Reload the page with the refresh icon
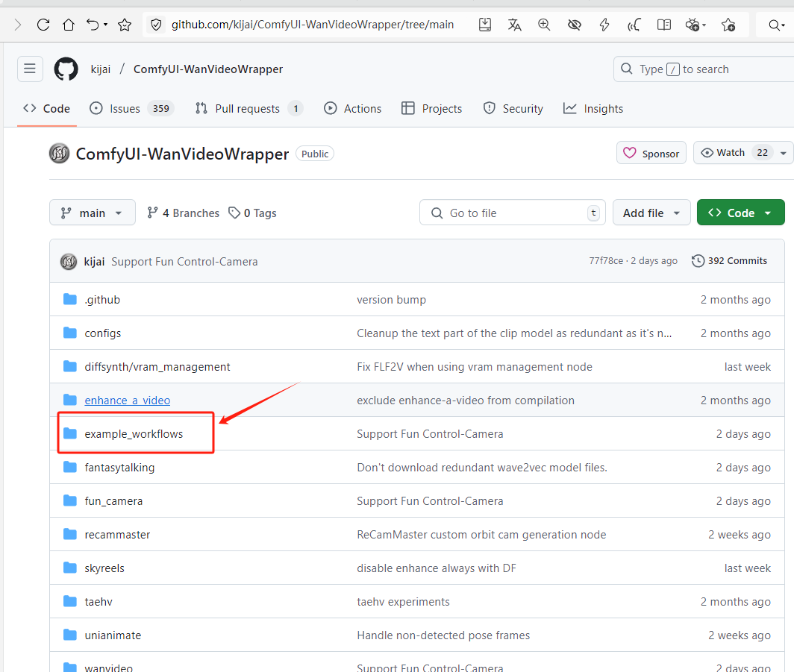This screenshot has width=794, height=672. [43, 25]
